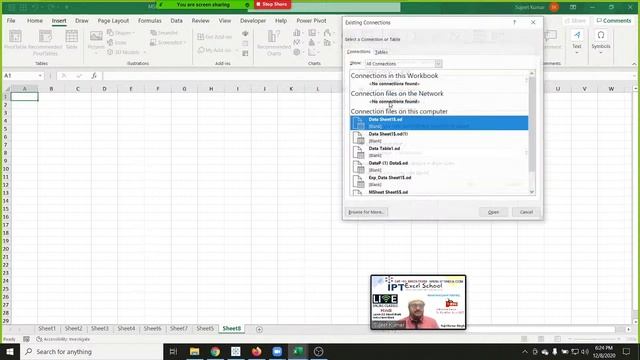Select the Connections tab in dialog
This screenshot has width=640, height=360.
[x=358, y=52]
